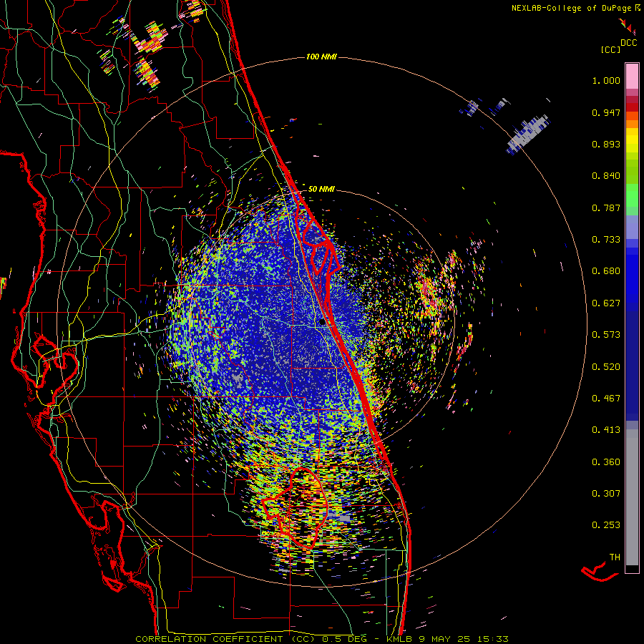The width and height of the screenshot is (644, 644).
Task: Select the 50 NMI range ring label
Action: click(321, 189)
